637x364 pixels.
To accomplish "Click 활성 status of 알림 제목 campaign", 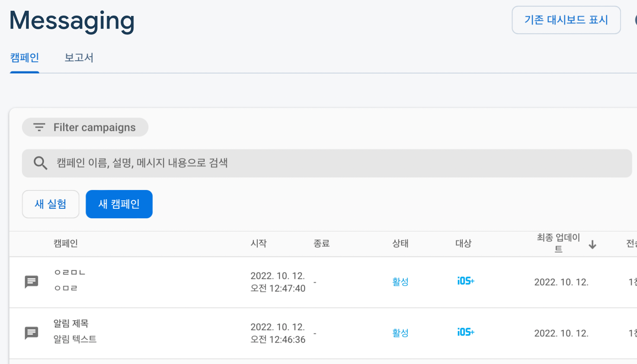I will pos(400,333).
